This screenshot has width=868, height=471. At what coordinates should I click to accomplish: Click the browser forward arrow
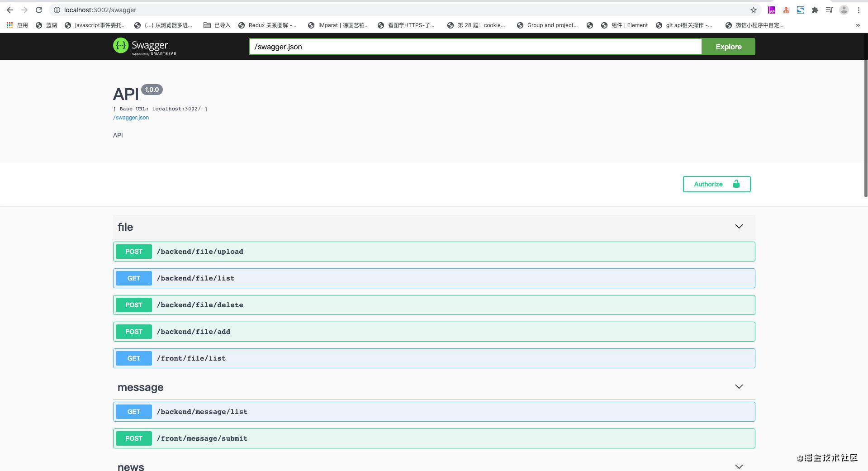pos(24,10)
